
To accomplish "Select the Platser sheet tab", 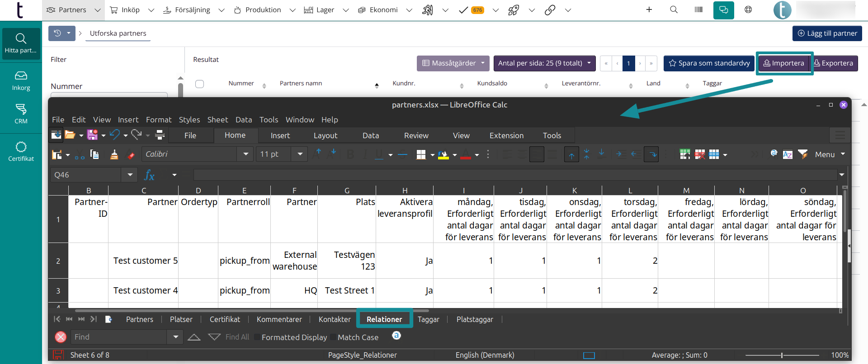I will pyautogui.click(x=181, y=319).
